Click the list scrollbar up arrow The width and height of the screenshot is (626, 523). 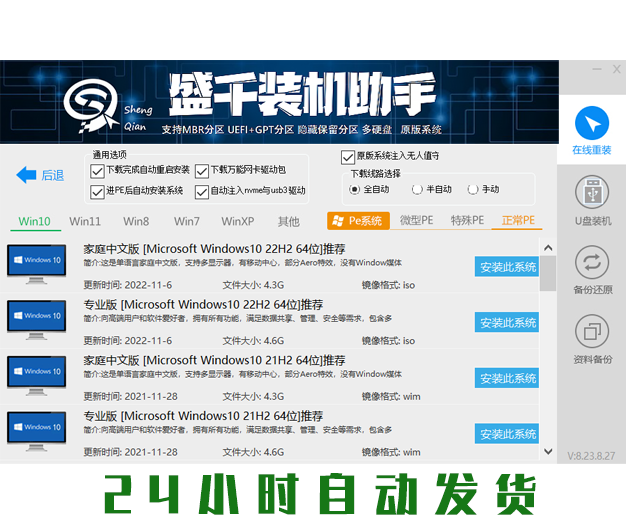pos(548,248)
